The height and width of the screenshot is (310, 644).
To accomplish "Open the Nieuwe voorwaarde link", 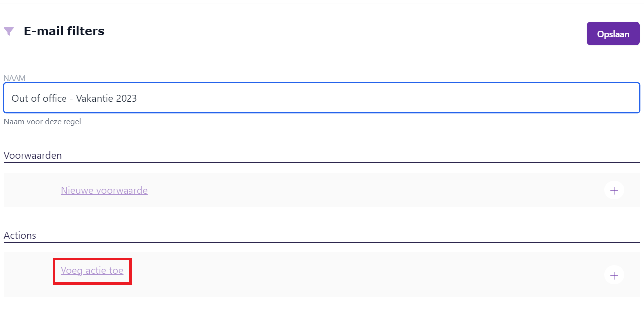I will [104, 190].
